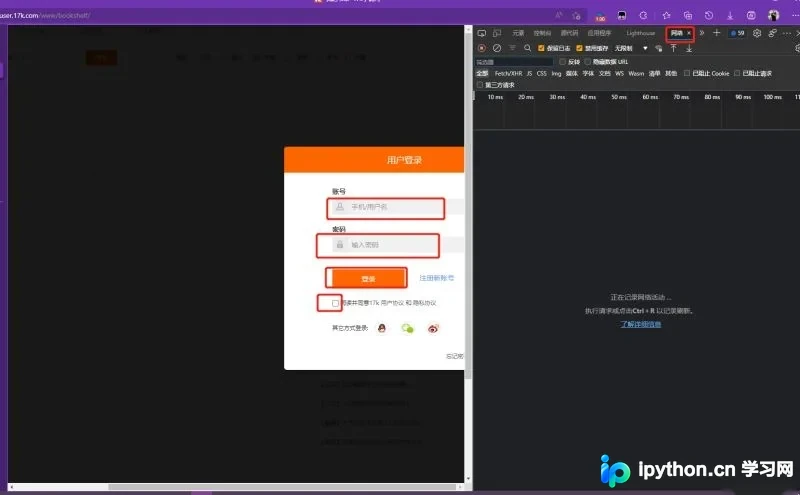Viewport: 800px width, 495px height.
Task: Click the DevTools inspect element picker icon
Action: click(482, 33)
